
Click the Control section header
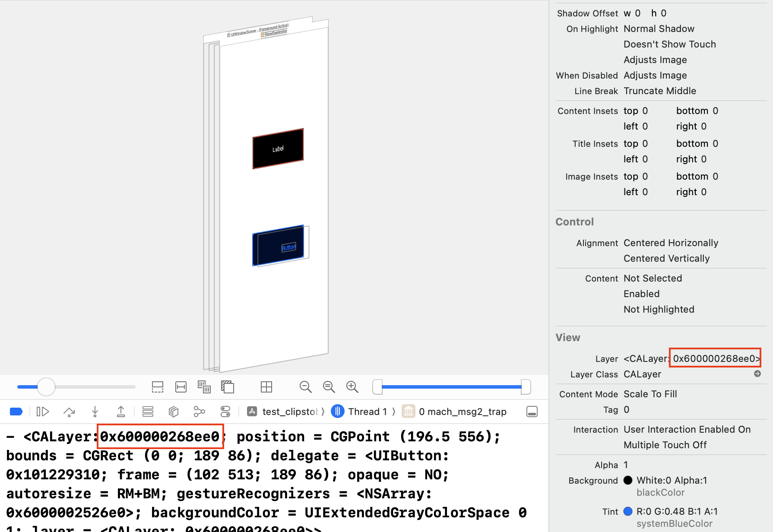(574, 222)
